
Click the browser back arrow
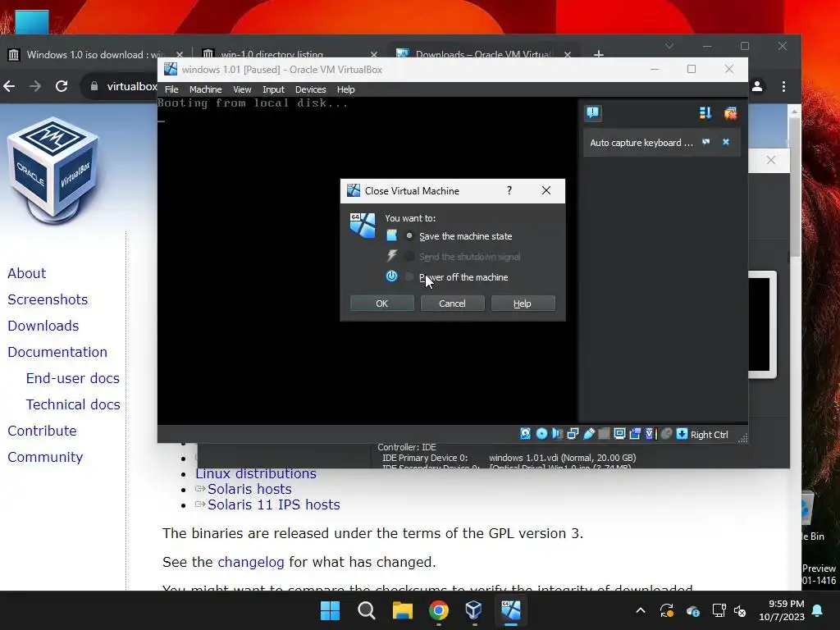click(9, 85)
